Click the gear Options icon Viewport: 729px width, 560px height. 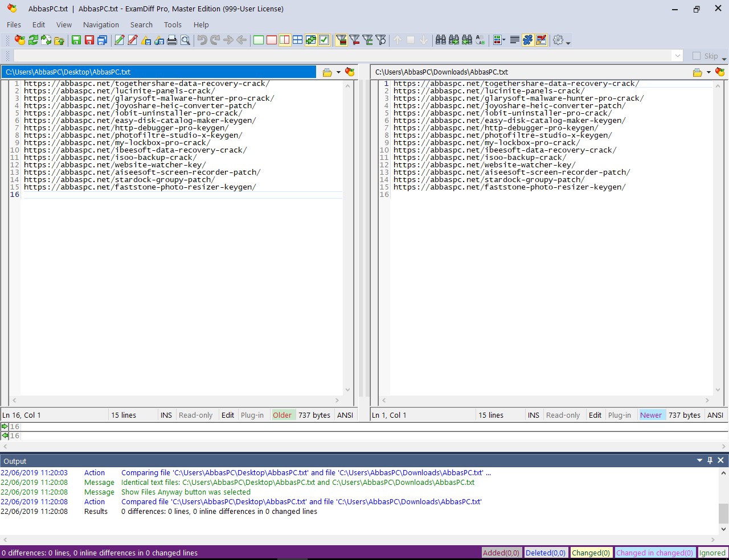558,40
